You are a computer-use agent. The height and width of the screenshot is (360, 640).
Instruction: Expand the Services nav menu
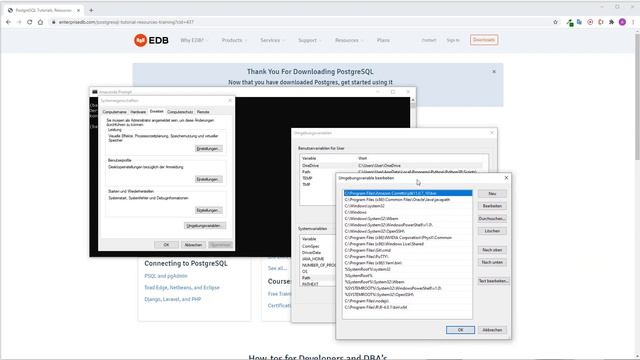coord(272,40)
